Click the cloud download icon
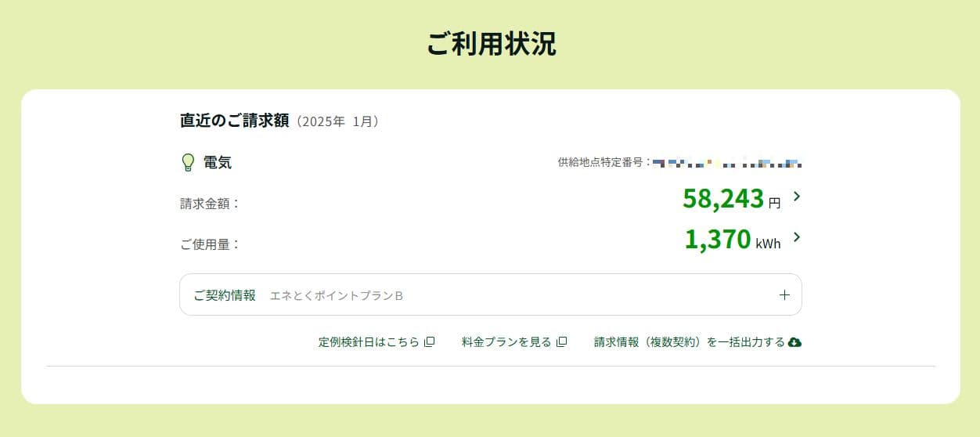Screen dimensions: 980x437 (x=794, y=342)
